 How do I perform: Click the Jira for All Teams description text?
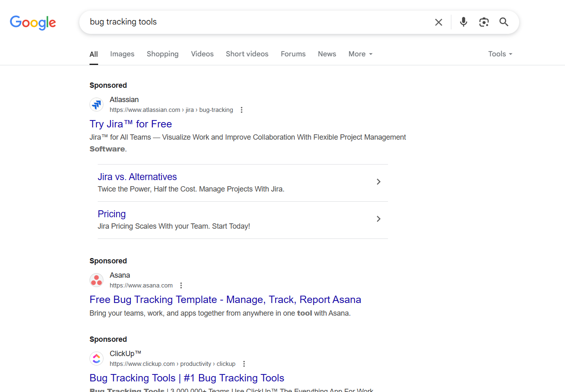tap(248, 143)
